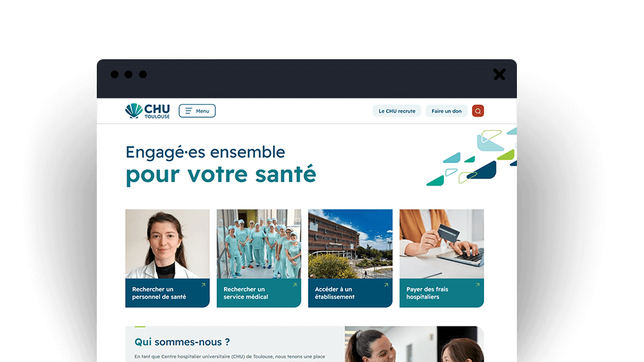Open Rechercher un personnel de santé link
The height and width of the screenshot is (362, 644).
click(159, 293)
